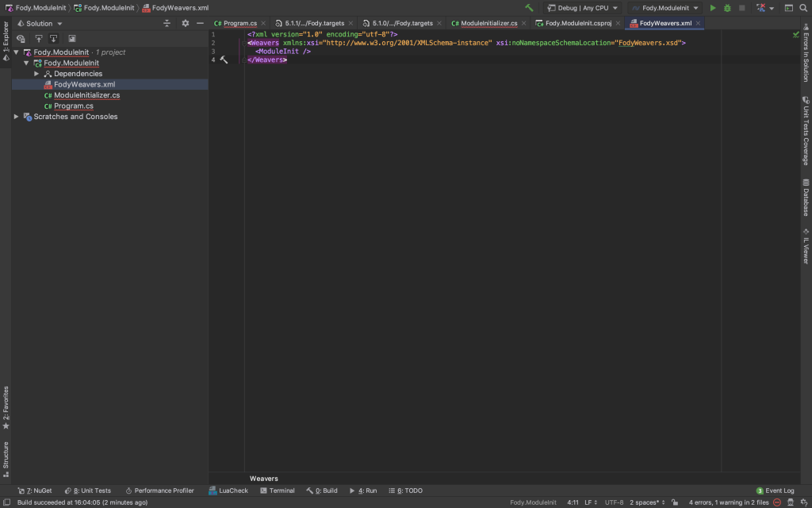
Task: Start debugging with the green bug icon
Action: point(727,8)
